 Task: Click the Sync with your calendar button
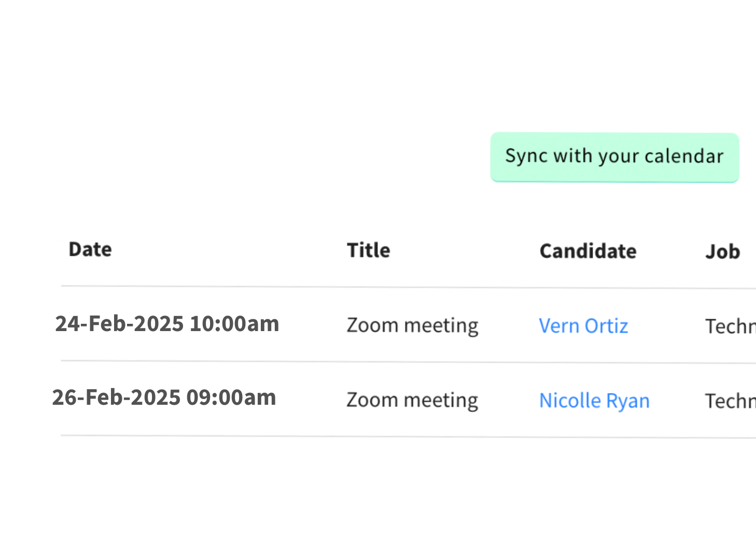click(614, 157)
